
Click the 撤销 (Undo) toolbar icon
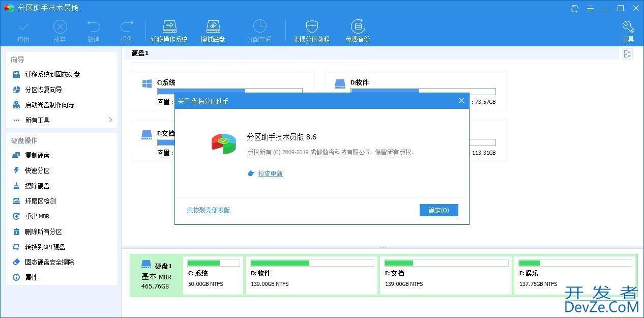point(93,32)
